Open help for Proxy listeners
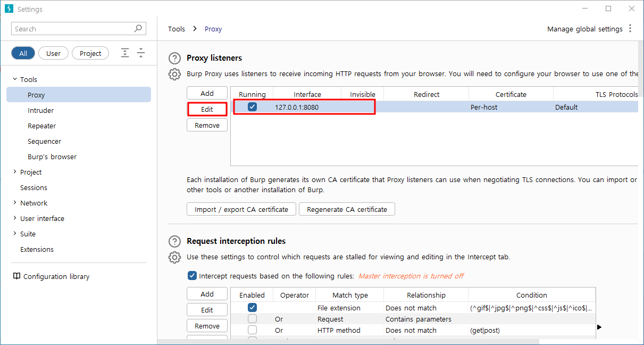 click(x=174, y=58)
